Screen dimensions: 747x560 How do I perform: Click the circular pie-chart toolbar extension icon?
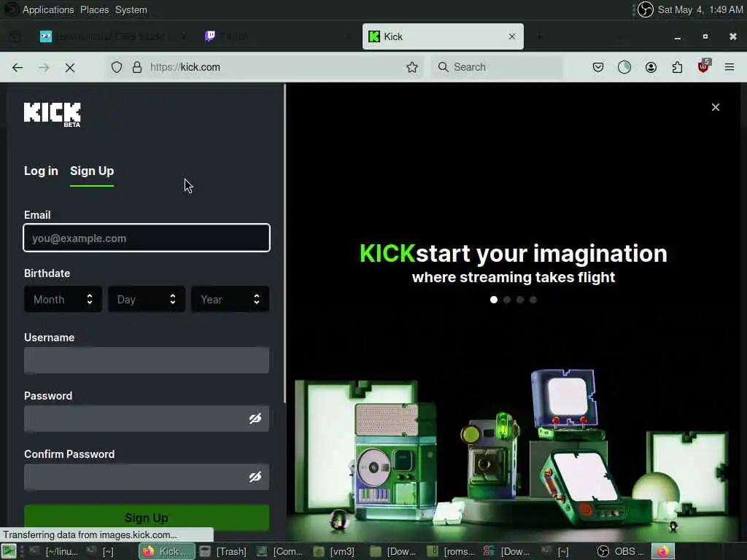624,67
